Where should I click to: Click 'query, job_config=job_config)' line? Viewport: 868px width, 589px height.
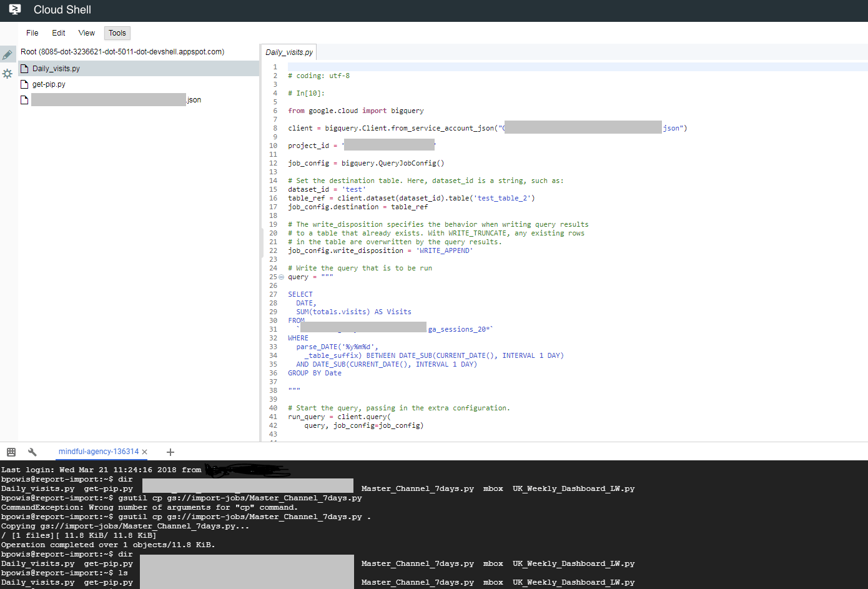coord(364,425)
